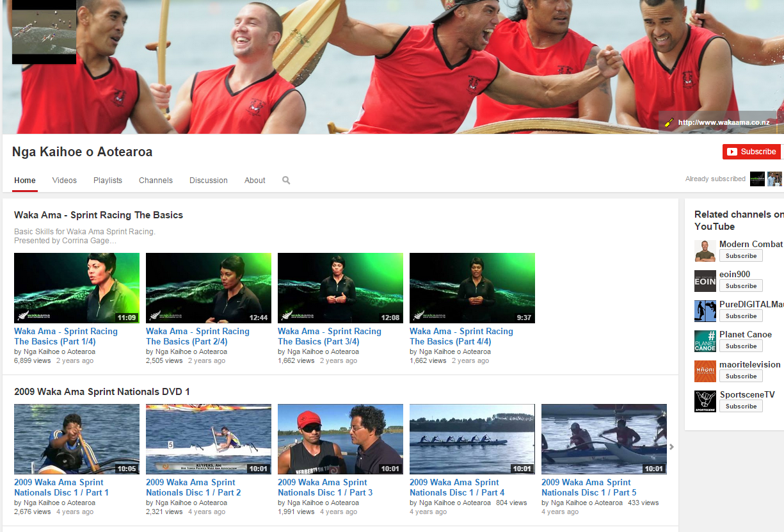The width and height of the screenshot is (784, 532).
Task: Open The Basics (Part 2/4) video title
Action: tap(198, 337)
